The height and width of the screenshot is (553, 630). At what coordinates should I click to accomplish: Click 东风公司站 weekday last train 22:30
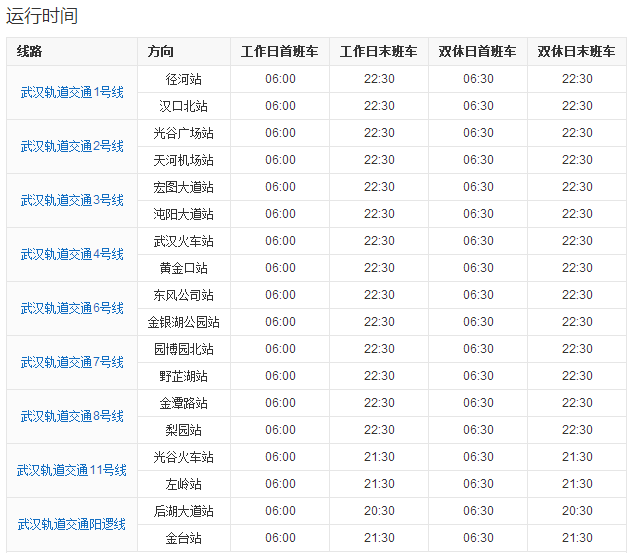point(379,295)
